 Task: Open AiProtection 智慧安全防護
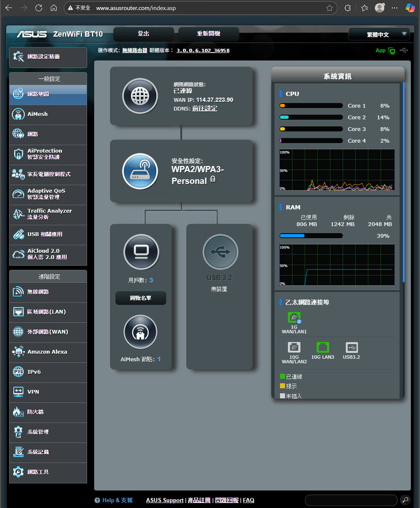[48, 155]
